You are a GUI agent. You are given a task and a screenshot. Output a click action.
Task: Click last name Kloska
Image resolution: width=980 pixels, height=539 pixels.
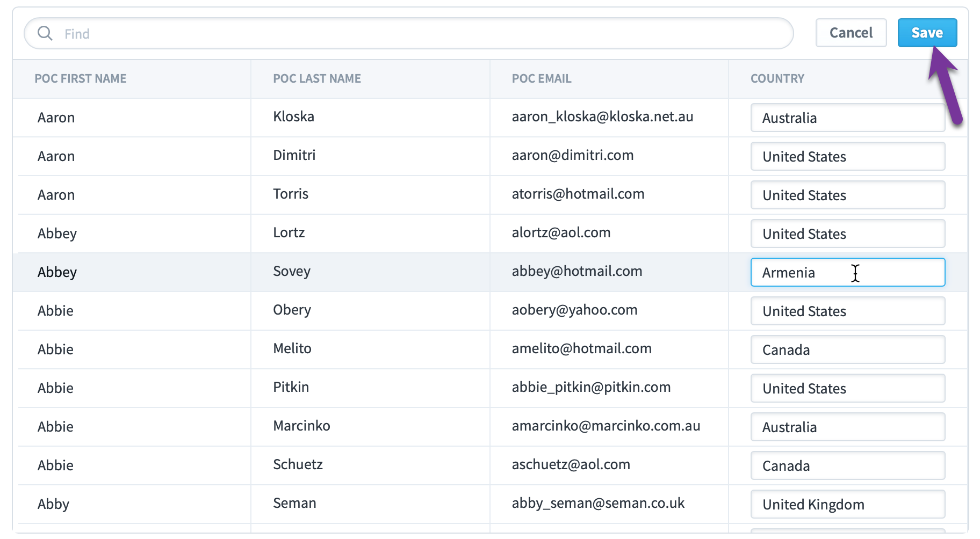[293, 116]
